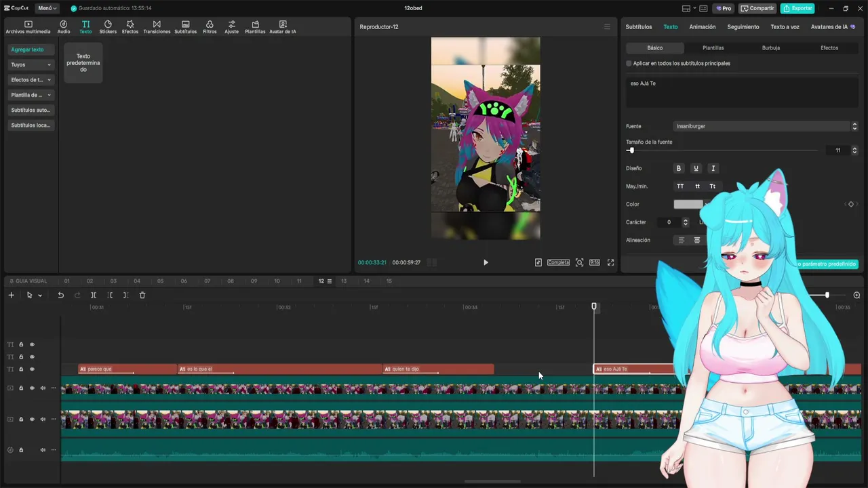Apply bold to the subtitle text

[679, 168]
